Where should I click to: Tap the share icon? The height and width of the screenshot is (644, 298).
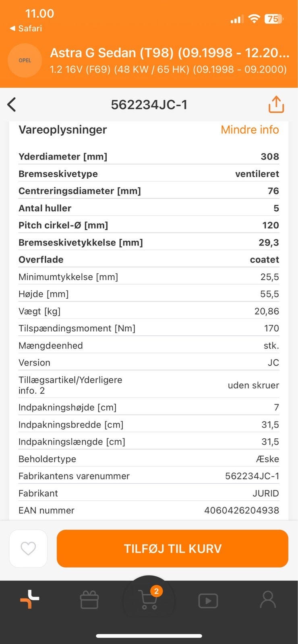coord(276,105)
